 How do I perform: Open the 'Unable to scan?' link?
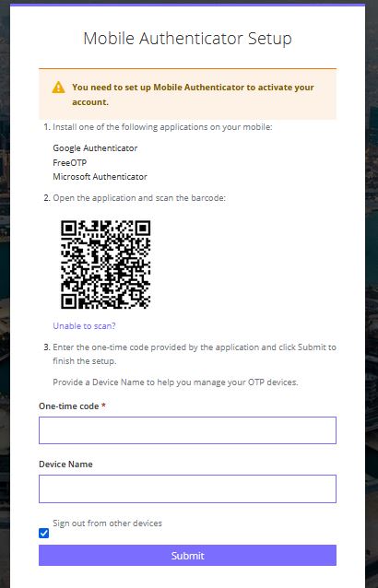[x=84, y=326]
